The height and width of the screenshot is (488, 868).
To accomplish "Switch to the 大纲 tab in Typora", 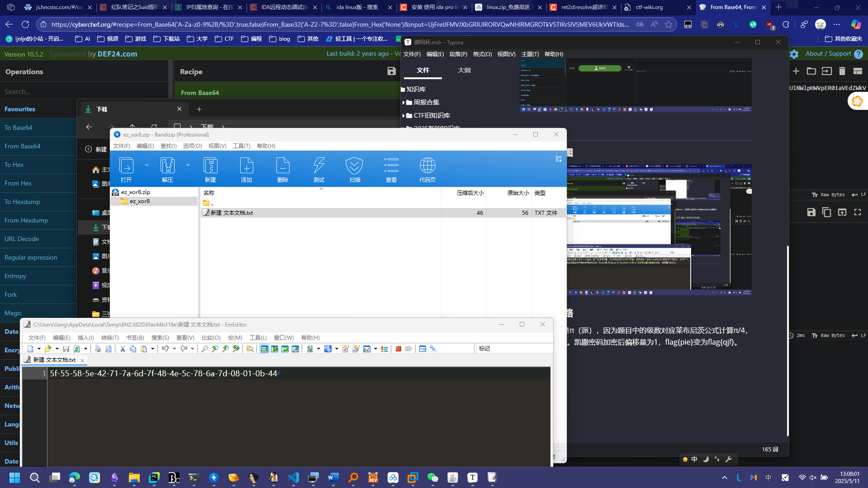I will (x=464, y=71).
